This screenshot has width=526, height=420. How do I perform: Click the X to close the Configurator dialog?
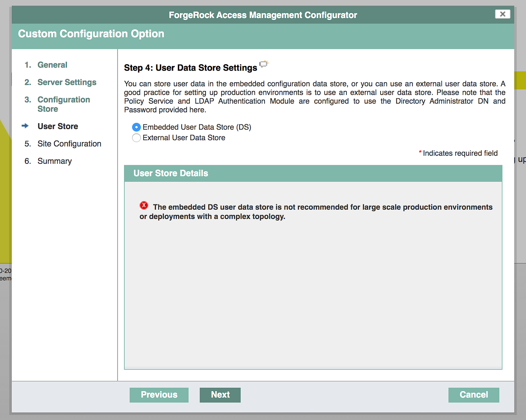pyautogui.click(x=502, y=14)
